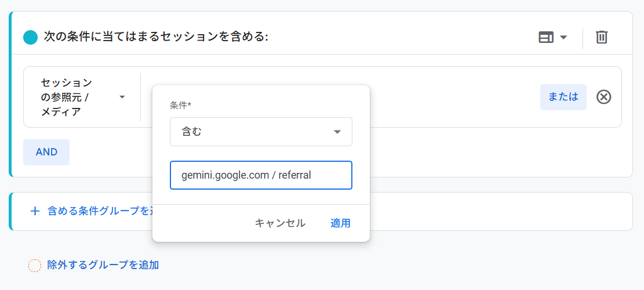Apply the condition with 適用

pos(340,223)
